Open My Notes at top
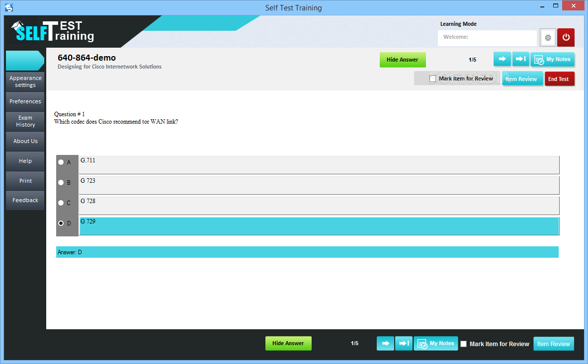The width and height of the screenshot is (588, 364). 552,60
